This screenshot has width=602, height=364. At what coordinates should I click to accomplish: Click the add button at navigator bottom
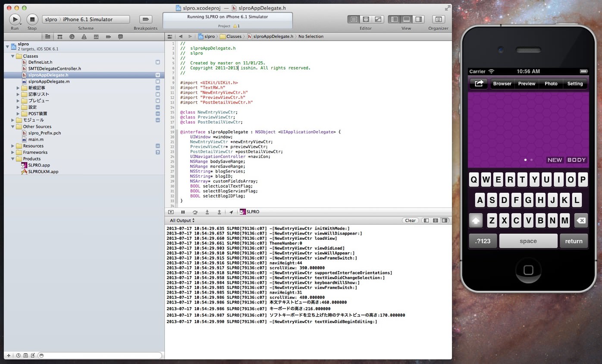pyautogui.click(x=9, y=356)
